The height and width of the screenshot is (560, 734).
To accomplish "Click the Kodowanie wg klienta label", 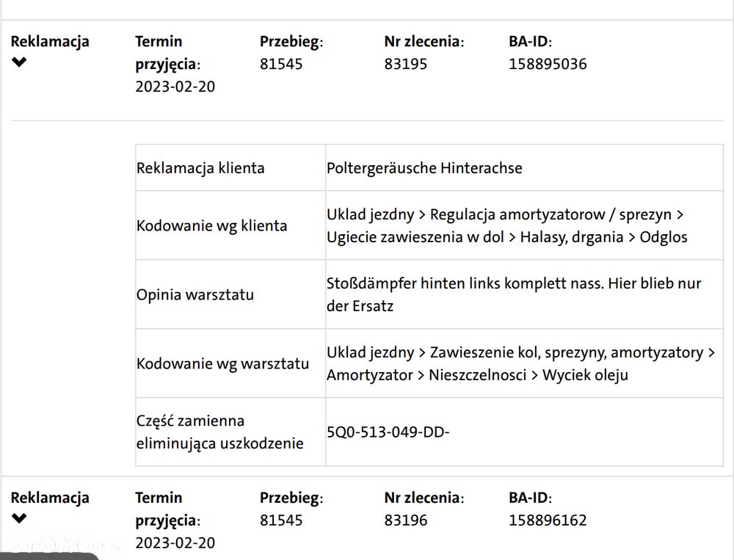I will (211, 225).
